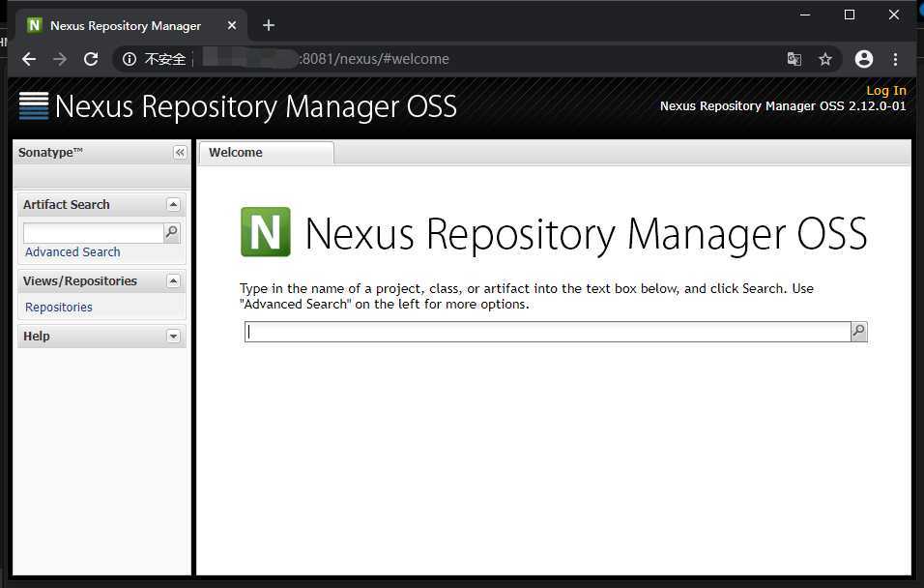Viewport: 924px width, 588px height.
Task: Click the Welcome page search magnifier icon
Action: coord(859,332)
